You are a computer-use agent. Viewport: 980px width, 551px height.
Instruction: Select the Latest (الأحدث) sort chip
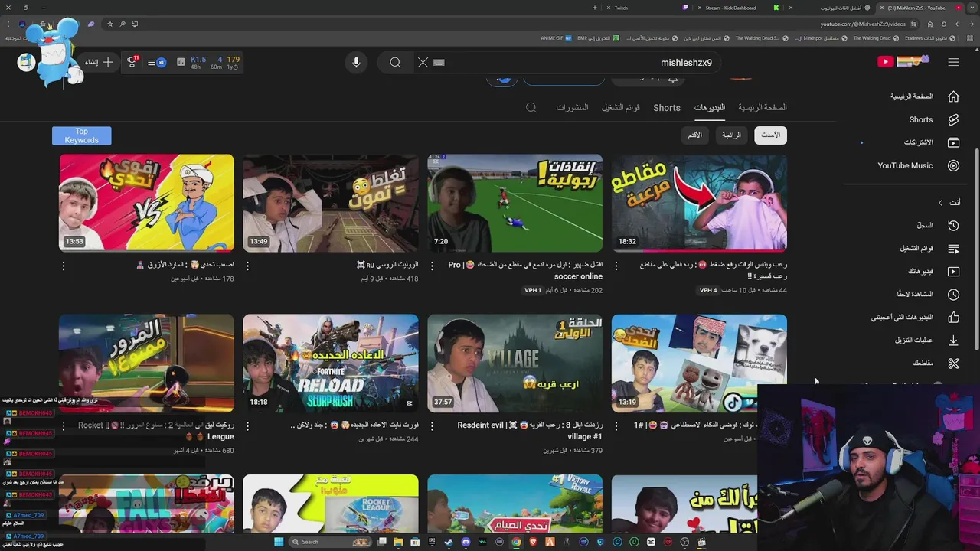point(770,135)
